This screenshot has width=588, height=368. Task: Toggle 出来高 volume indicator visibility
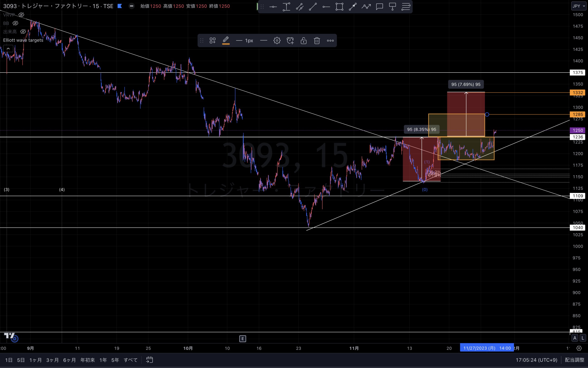click(23, 32)
